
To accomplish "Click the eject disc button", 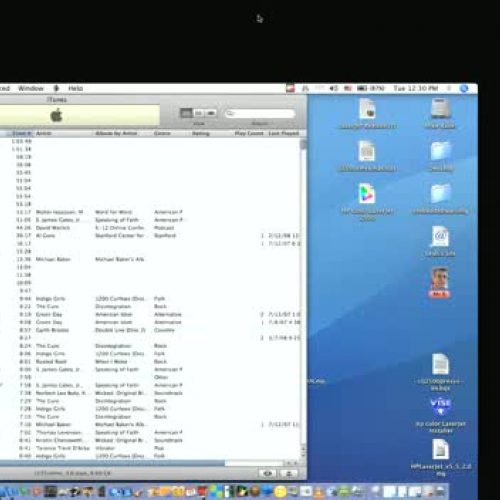I will (289, 473).
